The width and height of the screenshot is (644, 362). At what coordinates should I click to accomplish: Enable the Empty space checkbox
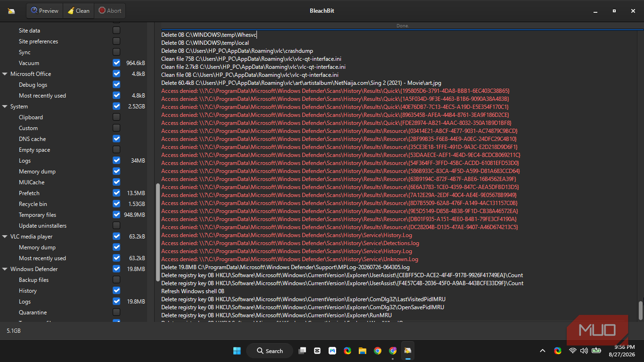click(x=116, y=149)
